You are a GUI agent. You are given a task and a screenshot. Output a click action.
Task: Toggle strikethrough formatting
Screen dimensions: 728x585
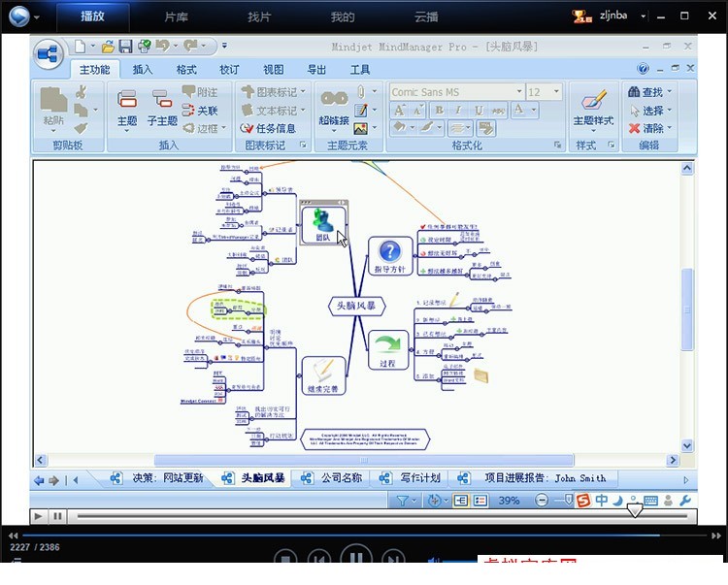(x=498, y=111)
